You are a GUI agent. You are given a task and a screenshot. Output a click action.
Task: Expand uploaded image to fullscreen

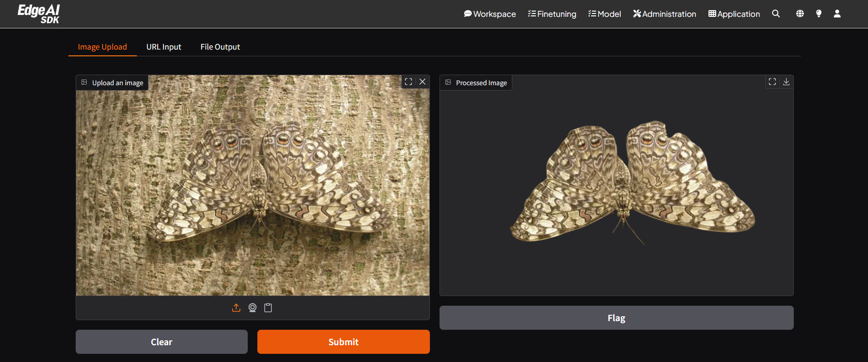[x=408, y=82]
